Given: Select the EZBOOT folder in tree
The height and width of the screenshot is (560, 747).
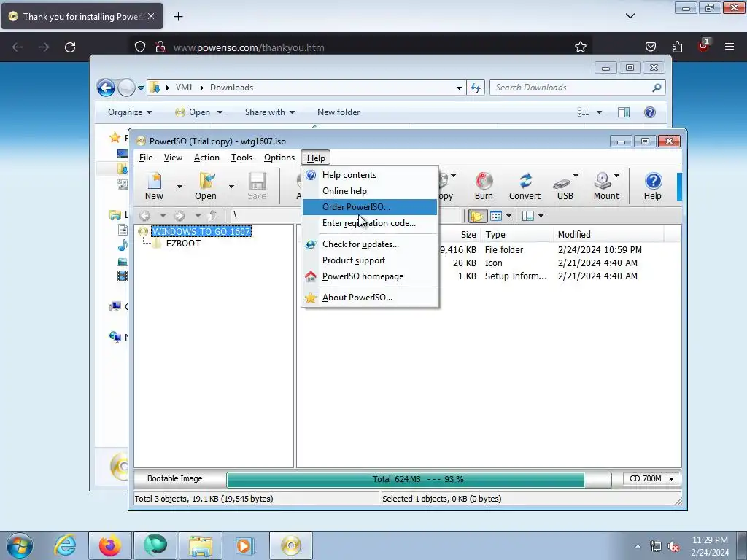Looking at the screenshot, I should pos(183,244).
